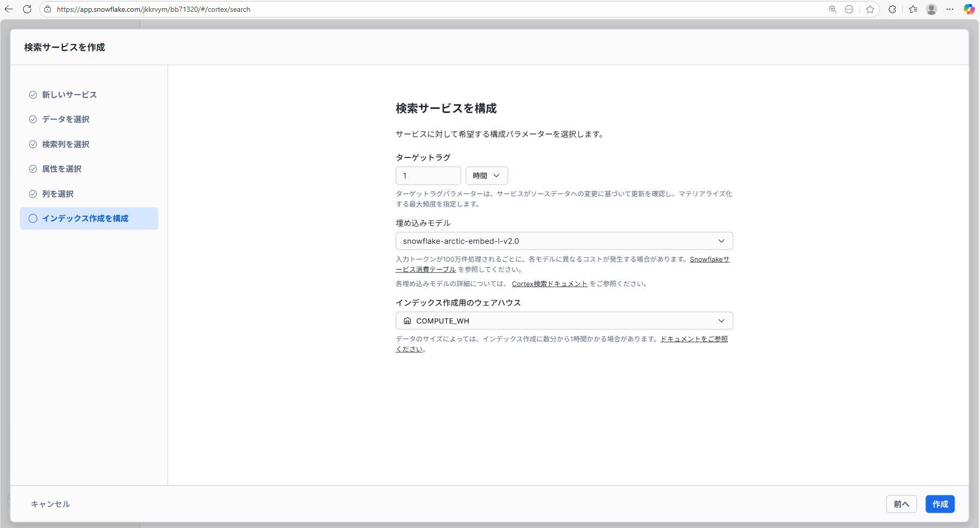
Task: Click the warehouse icon beside COMPUTE_WH
Action: click(x=407, y=320)
